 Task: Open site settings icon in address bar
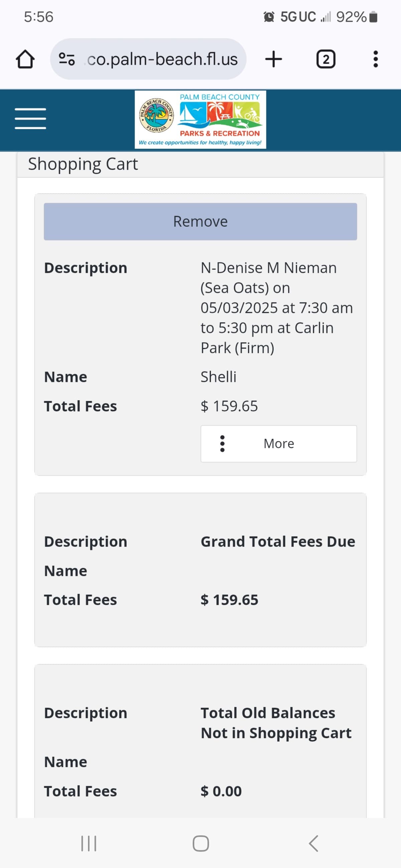[67, 59]
